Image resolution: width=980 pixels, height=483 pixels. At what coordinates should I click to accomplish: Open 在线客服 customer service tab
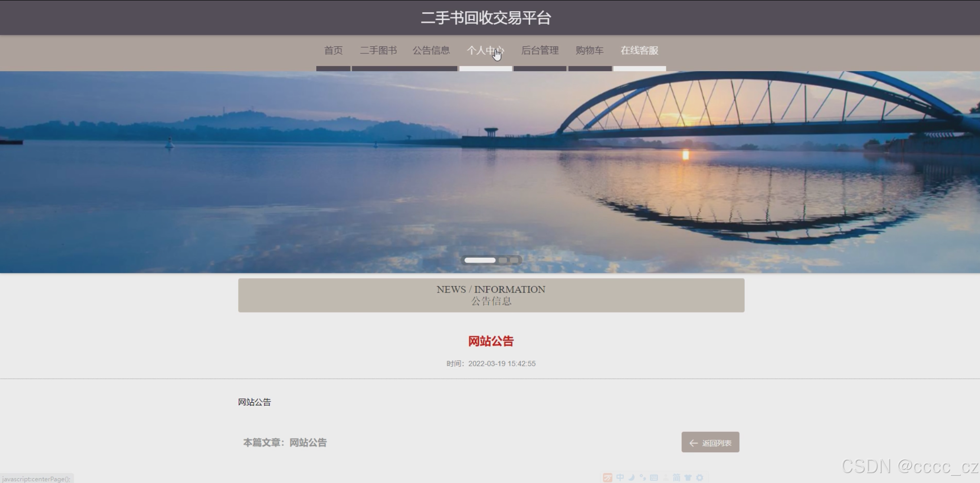(x=639, y=50)
